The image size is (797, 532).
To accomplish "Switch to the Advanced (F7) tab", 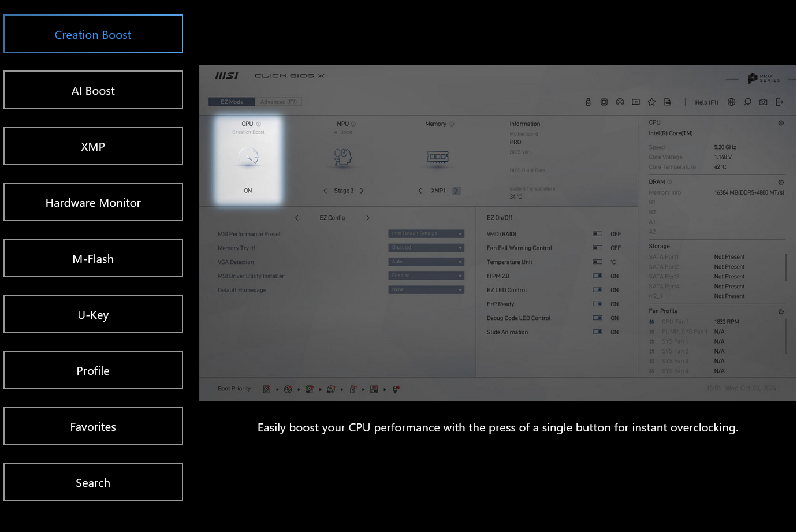I will pos(278,102).
